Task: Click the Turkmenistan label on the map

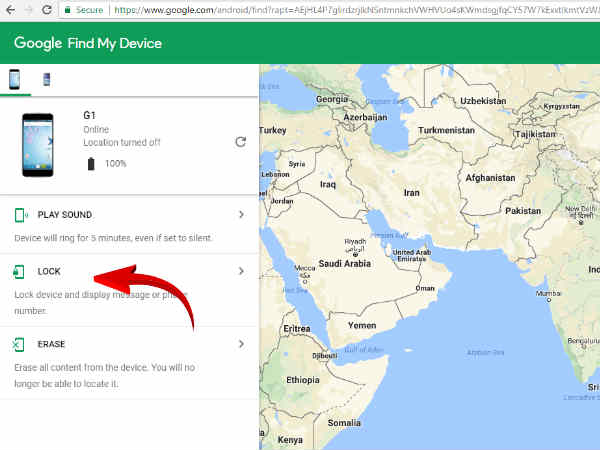Action: pyautogui.click(x=446, y=130)
